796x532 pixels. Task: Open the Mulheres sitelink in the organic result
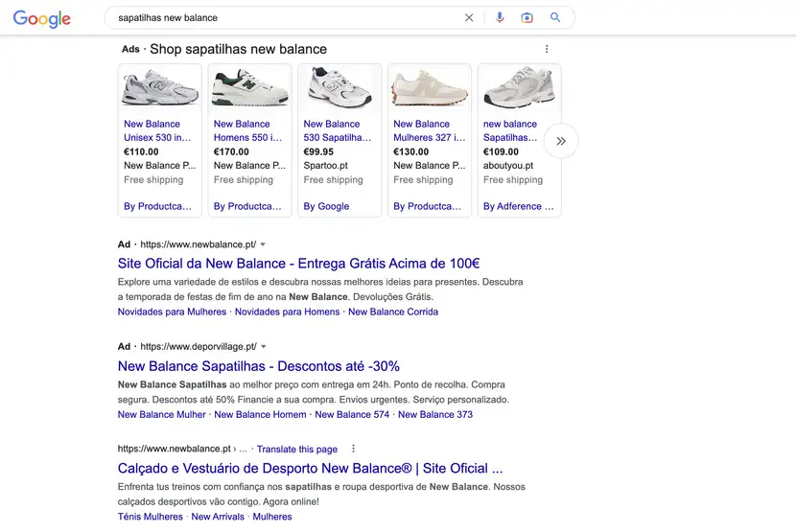(272, 517)
